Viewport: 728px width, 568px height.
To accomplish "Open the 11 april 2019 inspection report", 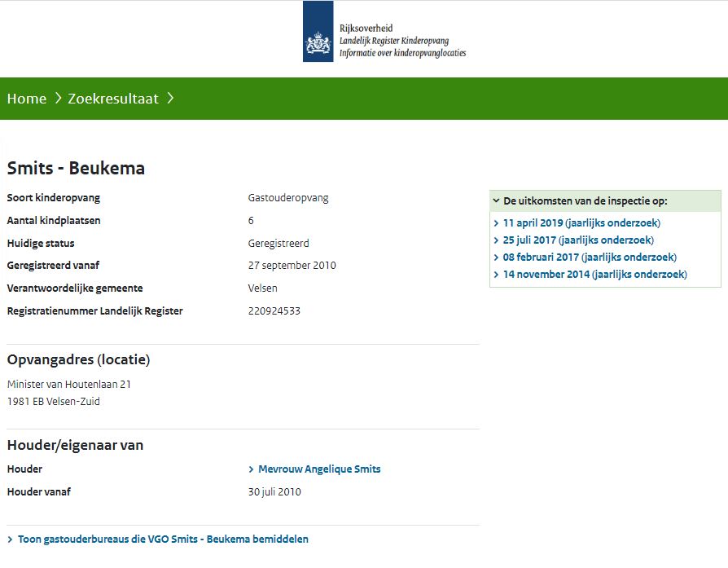I will [581, 222].
